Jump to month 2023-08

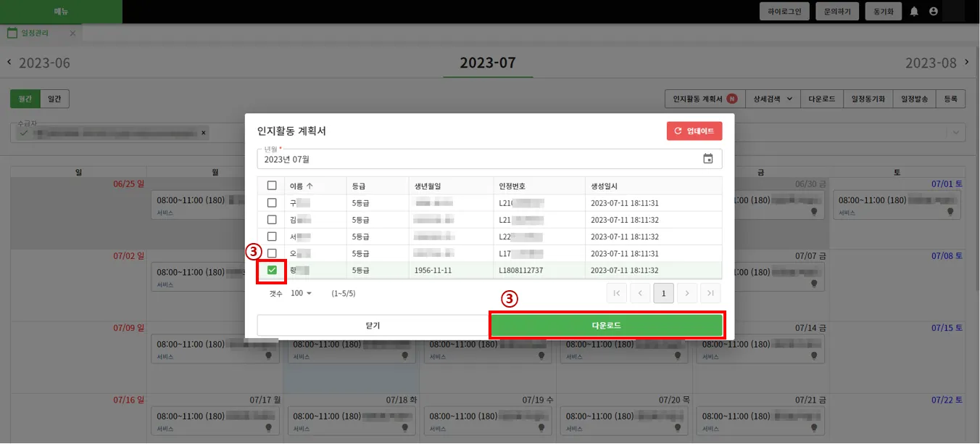pos(931,63)
